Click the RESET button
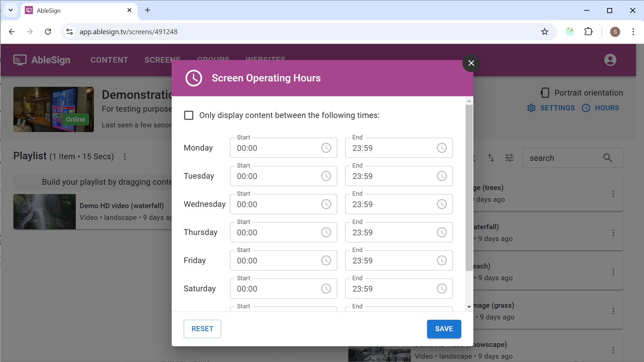 click(x=202, y=329)
